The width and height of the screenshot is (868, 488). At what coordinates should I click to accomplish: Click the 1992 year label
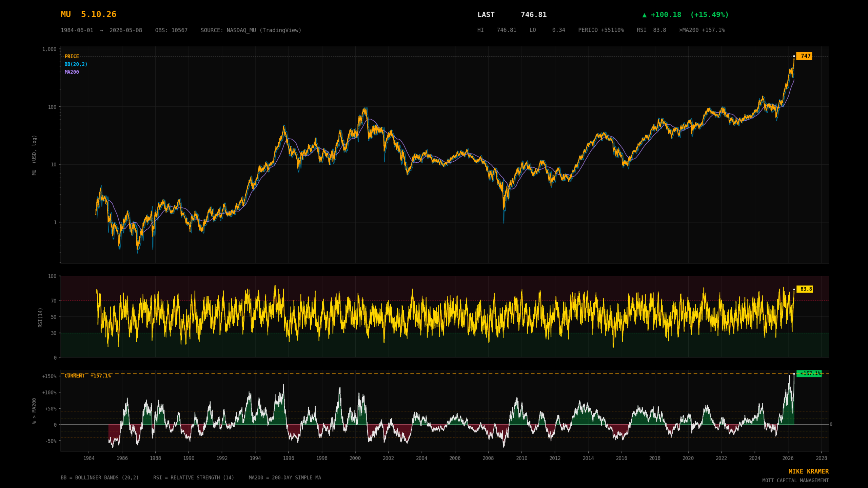coord(222,458)
